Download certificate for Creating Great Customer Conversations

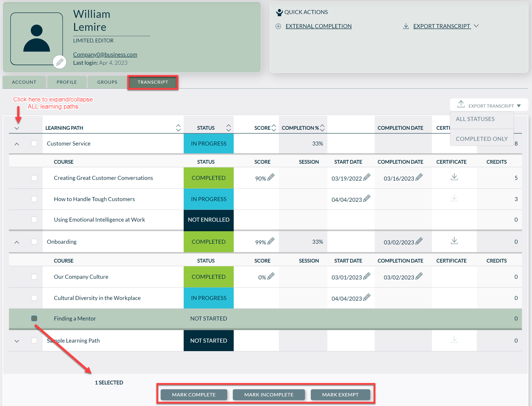pos(454,177)
